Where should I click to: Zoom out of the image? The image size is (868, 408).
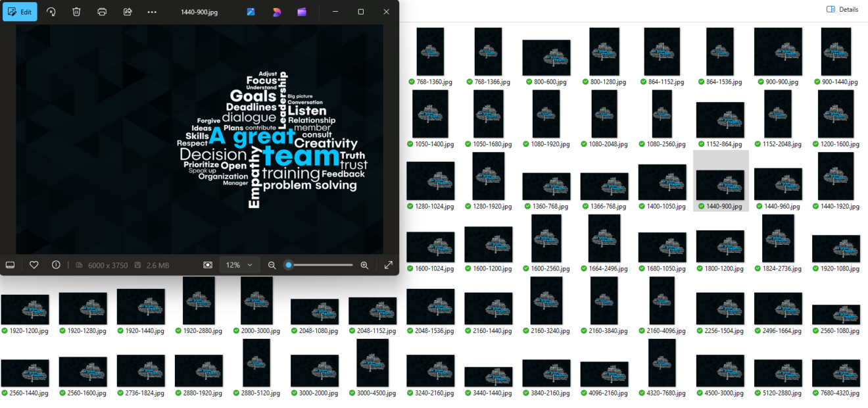(272, 265)
